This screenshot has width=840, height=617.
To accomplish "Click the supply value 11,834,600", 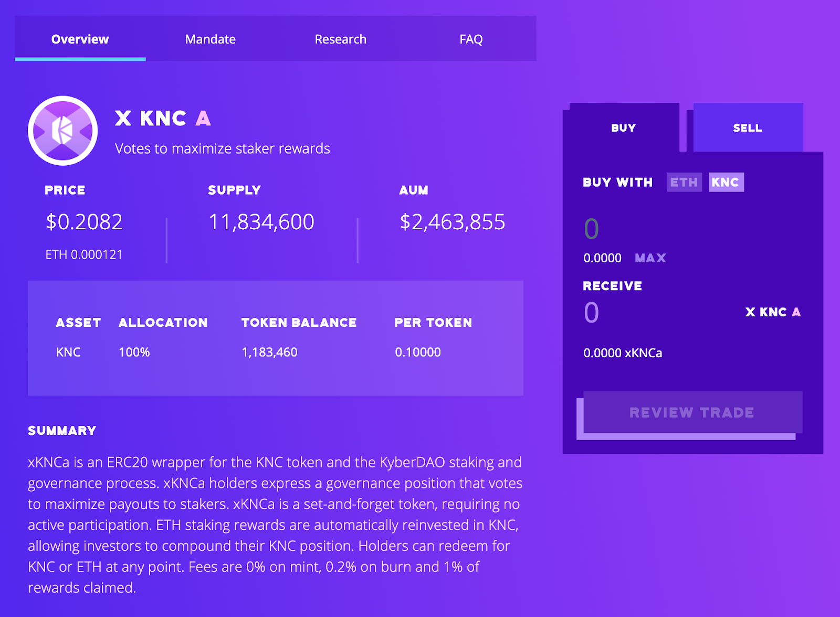I will tap(261, 222).
